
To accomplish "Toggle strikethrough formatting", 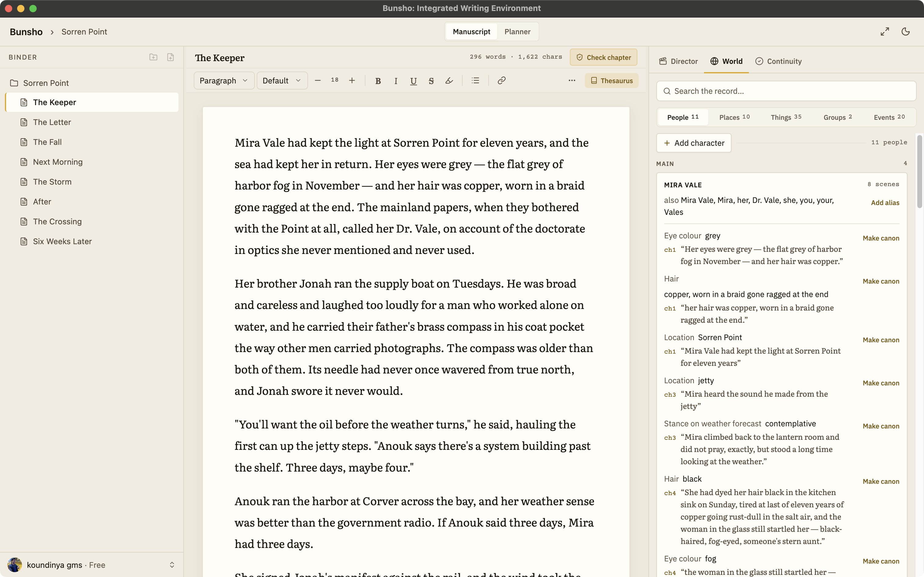I will point(431,80).
